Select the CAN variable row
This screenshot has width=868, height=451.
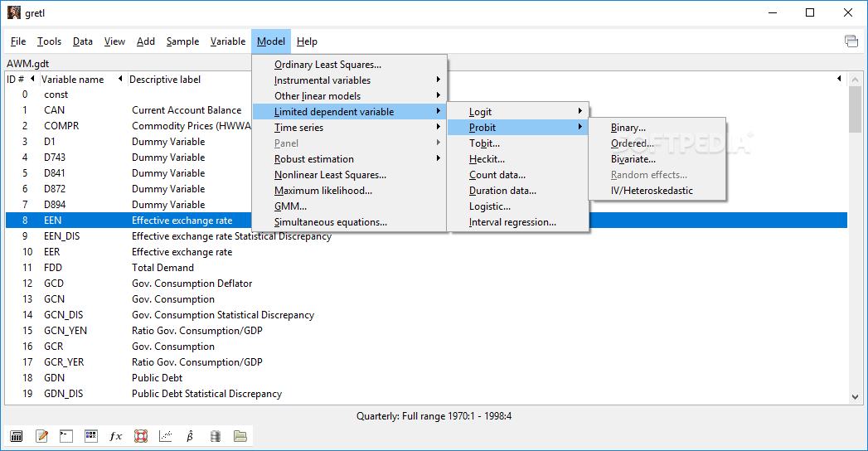pos(426,110)
